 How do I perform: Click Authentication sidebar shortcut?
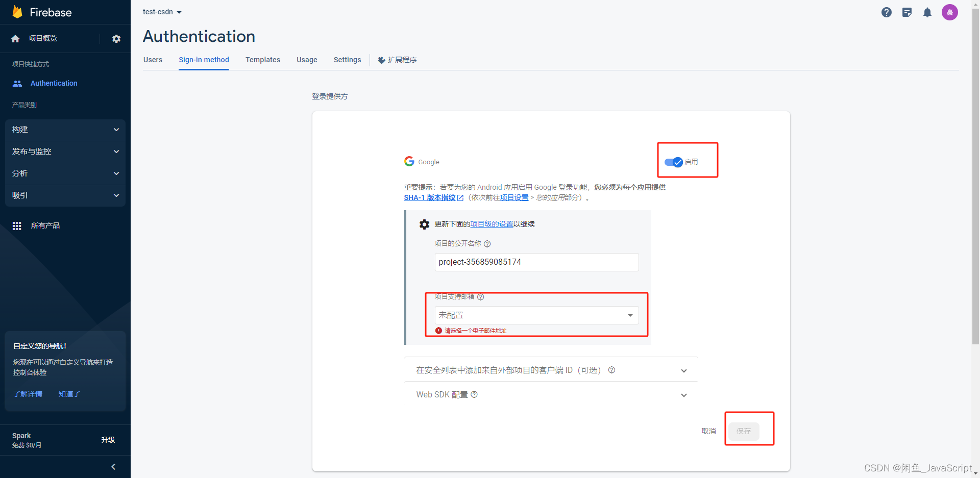(54, 83)
